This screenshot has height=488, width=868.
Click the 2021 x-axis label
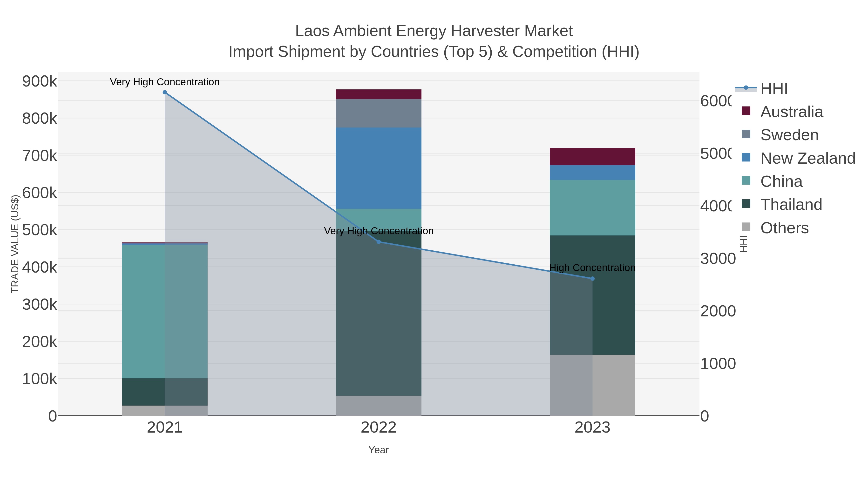(165, 428)
